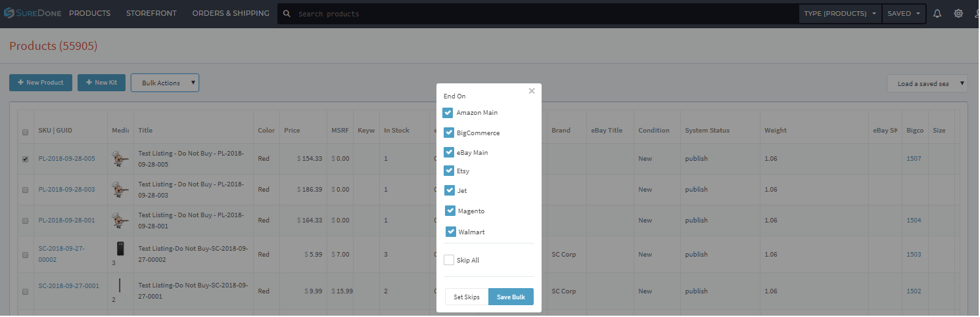Image resolution: width=980 pixels, height=317 pixels.
Task: Open the PRODUCTS menu
Action: [89, 13]
